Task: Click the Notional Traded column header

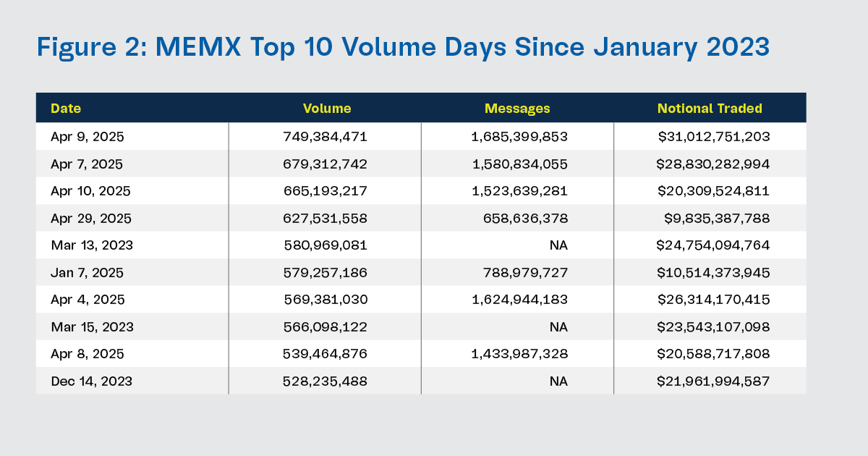Action: (710, 109)
